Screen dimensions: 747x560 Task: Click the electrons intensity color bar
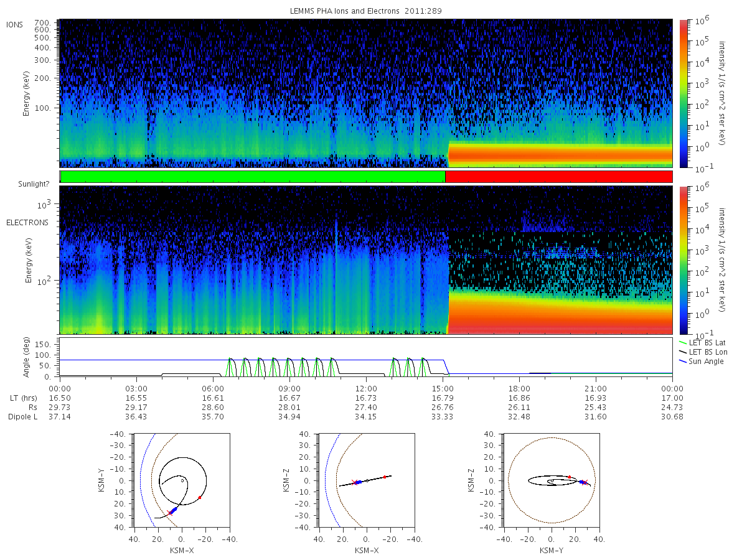click(683, 260)
